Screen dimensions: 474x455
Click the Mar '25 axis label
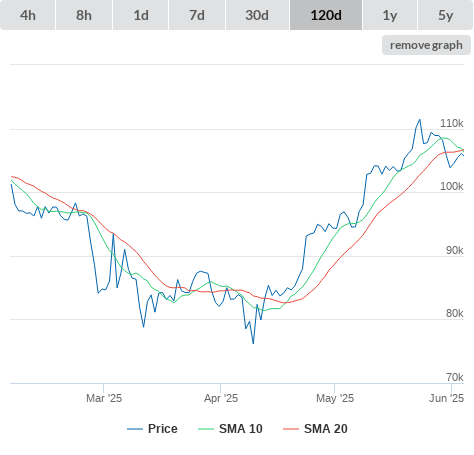[x=104, y=398]
